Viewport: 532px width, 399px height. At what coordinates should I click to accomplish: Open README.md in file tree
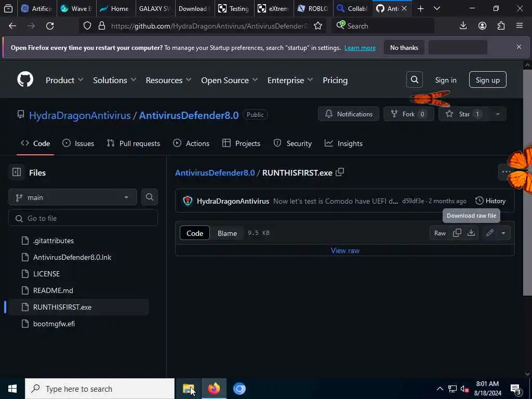(53, 290)
